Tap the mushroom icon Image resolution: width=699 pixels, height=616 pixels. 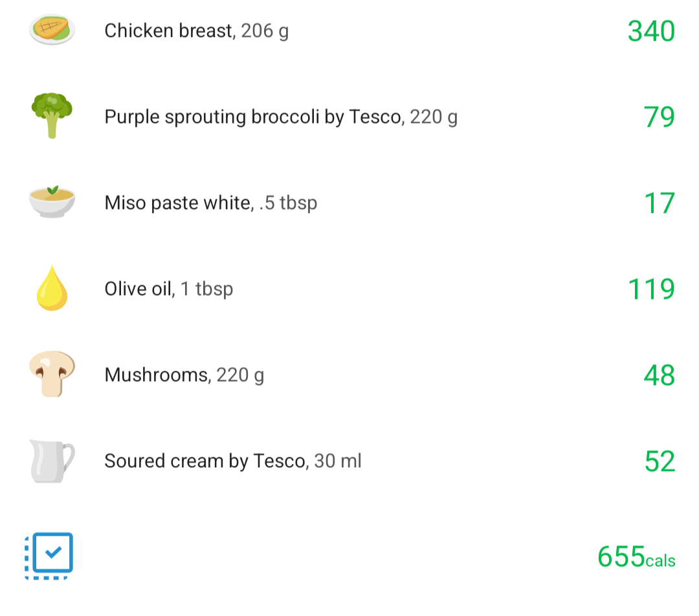click(x=52, y=373)
